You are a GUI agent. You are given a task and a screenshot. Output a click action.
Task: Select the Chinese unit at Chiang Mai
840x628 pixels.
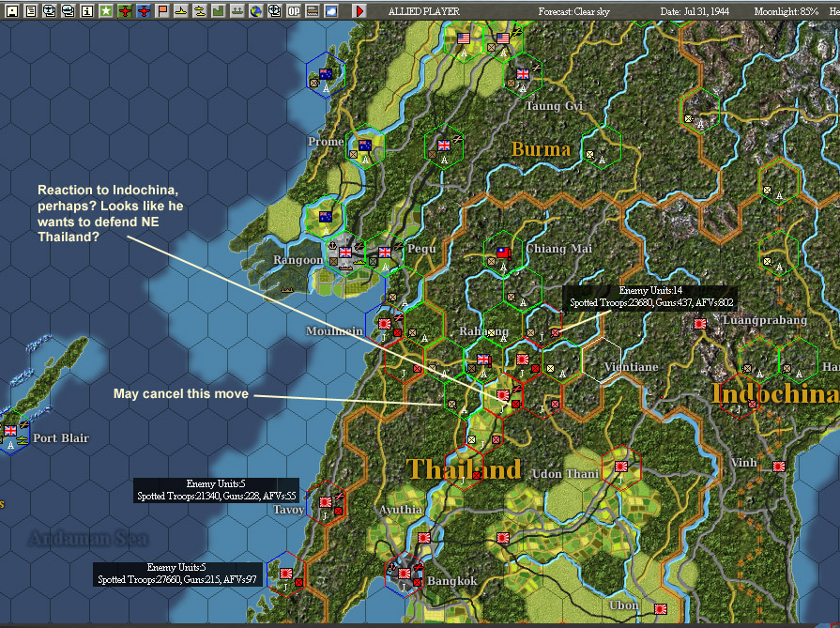tap(504, 253)
